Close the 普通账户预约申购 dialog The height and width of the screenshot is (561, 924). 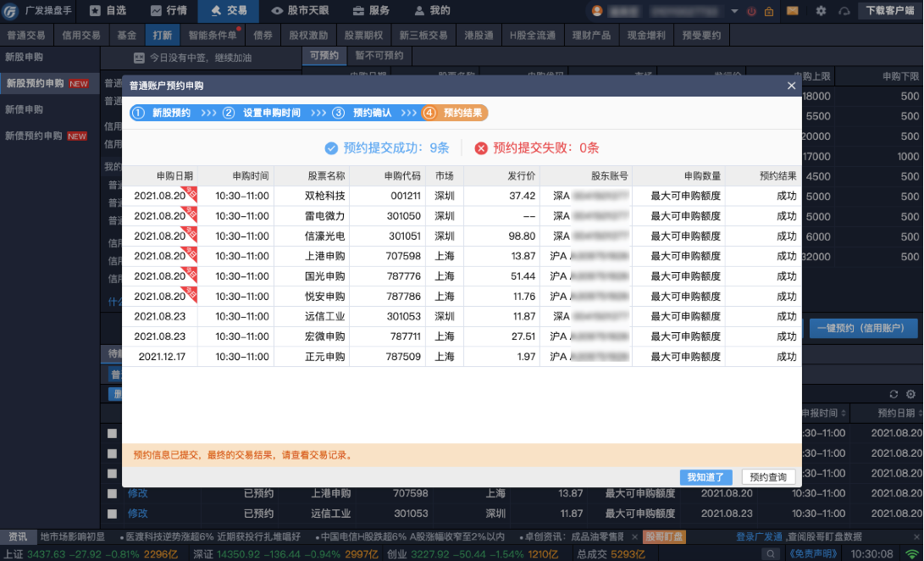[x=791, y=86]
